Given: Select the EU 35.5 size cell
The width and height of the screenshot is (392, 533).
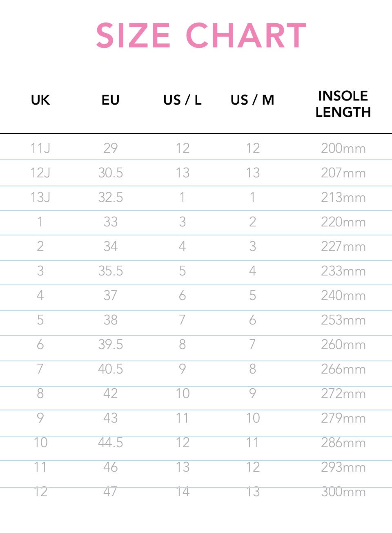Looking at the screenshot, I should [110, 271].
